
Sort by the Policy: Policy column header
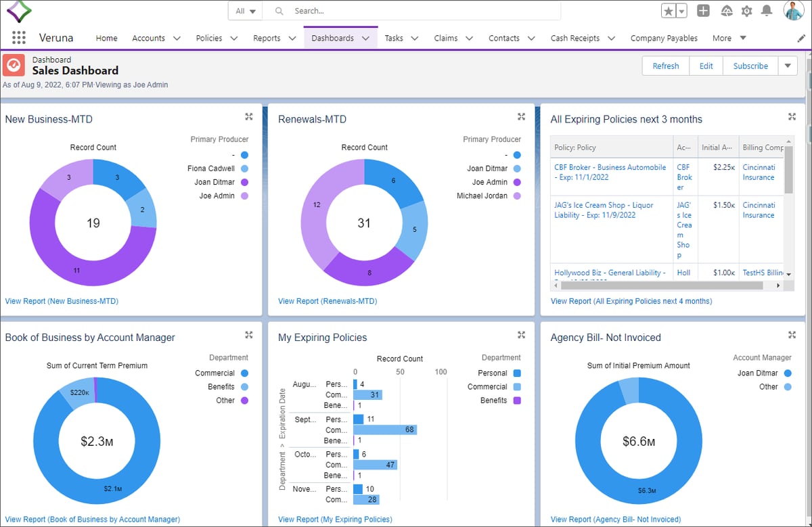tap(612, 147)
